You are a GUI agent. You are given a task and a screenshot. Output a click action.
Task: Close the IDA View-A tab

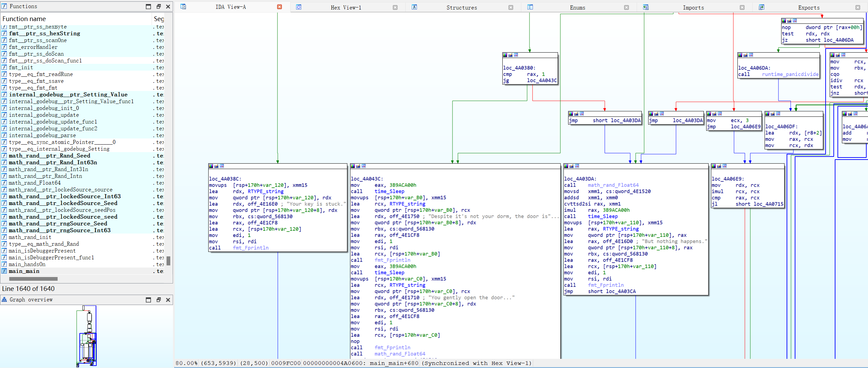tap(279, 7)
